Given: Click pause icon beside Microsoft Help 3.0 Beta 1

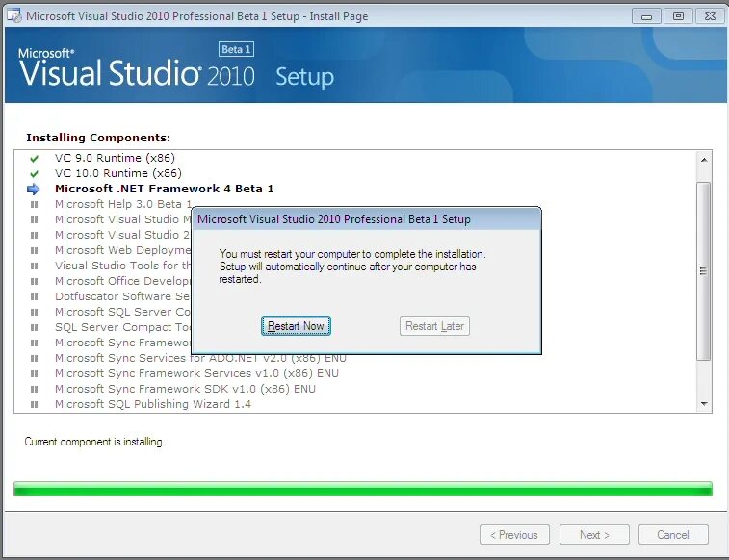Looking at the screenshot, I should (34, 204).
